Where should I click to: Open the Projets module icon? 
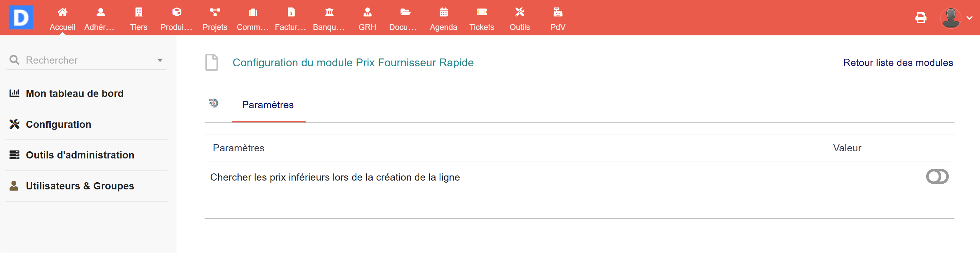pos(215,13)
